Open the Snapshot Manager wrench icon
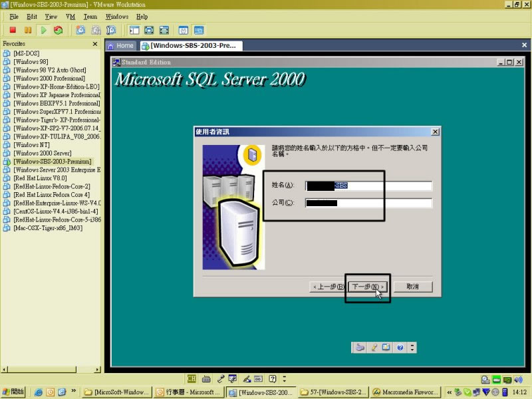This screenshot has width=532, height=399. tap(111, 30)
